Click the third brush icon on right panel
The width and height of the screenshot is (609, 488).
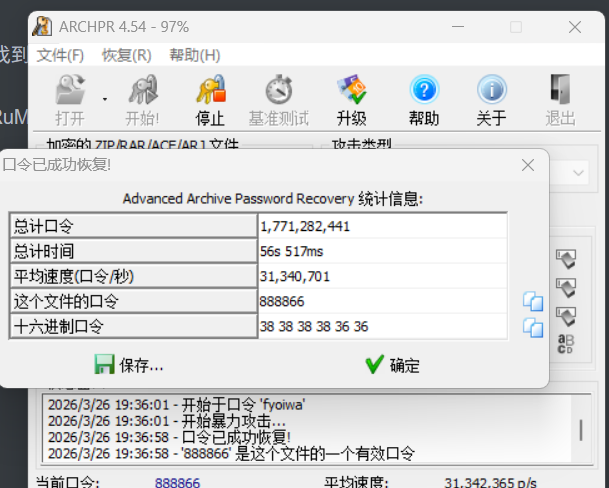(566, 317)
